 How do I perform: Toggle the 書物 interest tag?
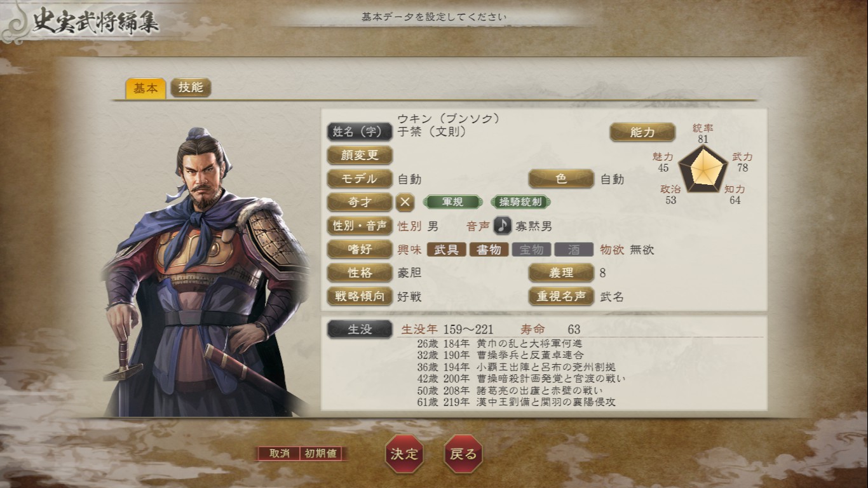[x=489, y=250]
